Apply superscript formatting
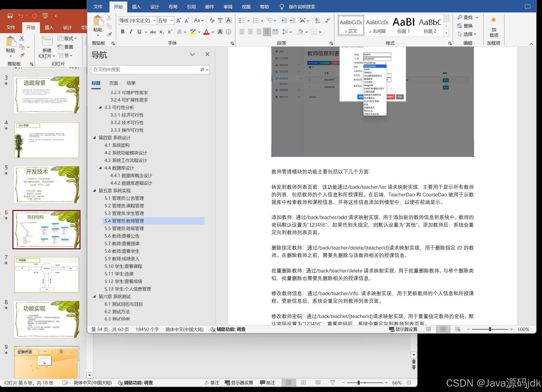542x392 pixels. (x=170, y=32)
